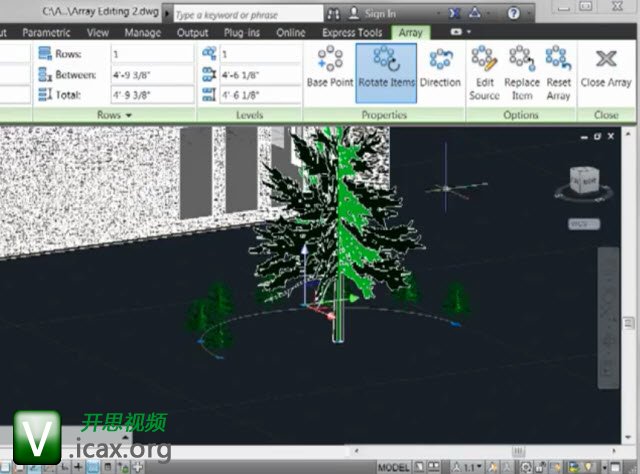The height and width of the screenshot is (474, 640).
Task: Open the Parametric ribbon tab
Action: click(46, 33)
